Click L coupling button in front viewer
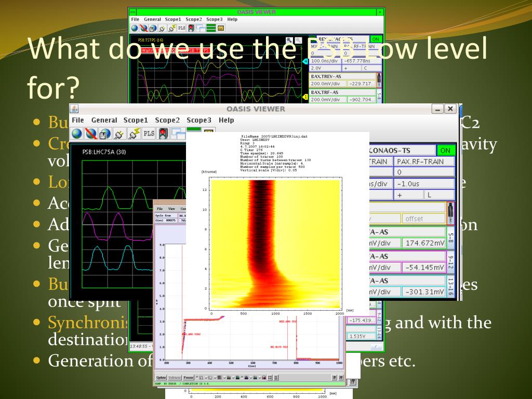 click(x=439, y=195)
